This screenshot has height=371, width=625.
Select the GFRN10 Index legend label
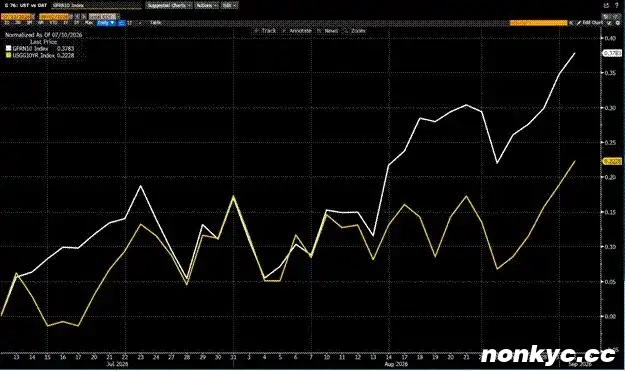pyautogui.click(x=30, y=48)
